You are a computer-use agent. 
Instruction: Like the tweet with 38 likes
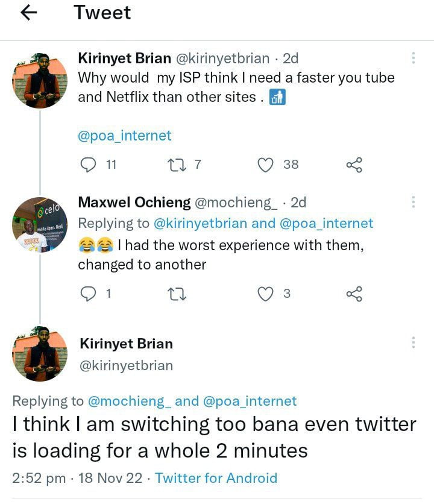tap(266, 165)
